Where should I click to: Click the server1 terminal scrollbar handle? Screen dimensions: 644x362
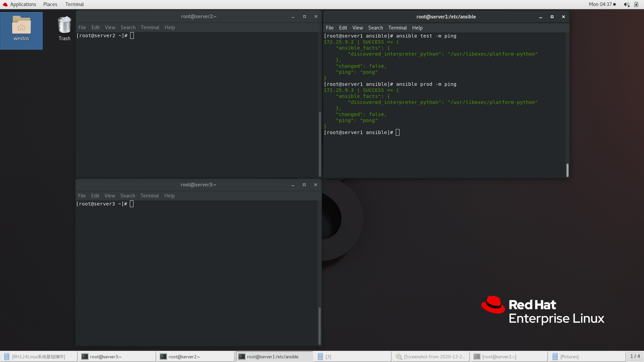(x=567, y=170)
